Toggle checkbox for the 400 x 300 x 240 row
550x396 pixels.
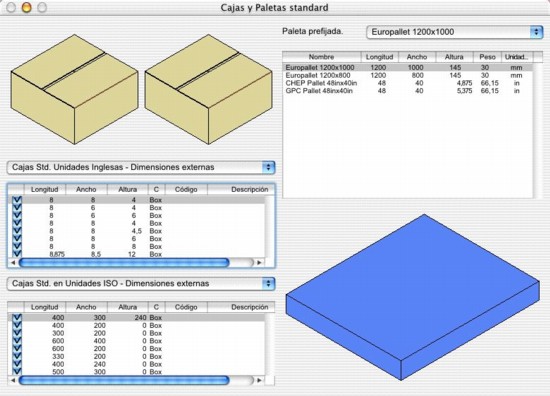tap(17, 317)
